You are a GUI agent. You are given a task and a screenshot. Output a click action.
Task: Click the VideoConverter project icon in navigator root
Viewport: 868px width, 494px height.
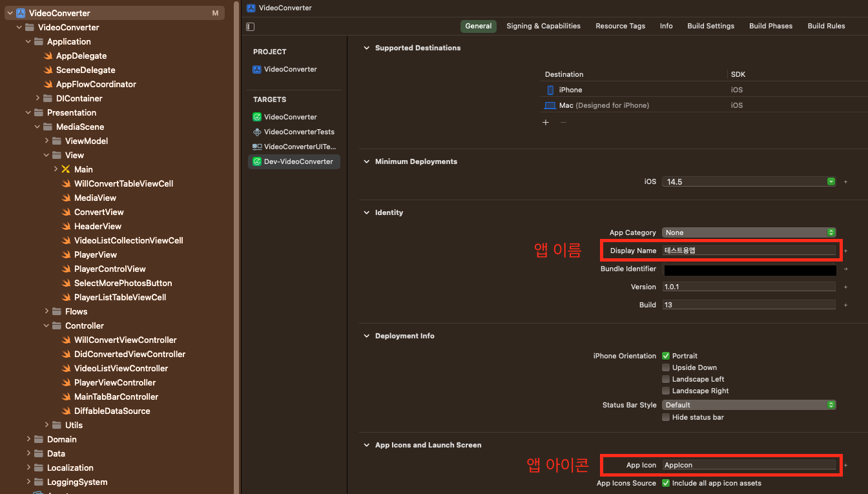coord(21,14)
